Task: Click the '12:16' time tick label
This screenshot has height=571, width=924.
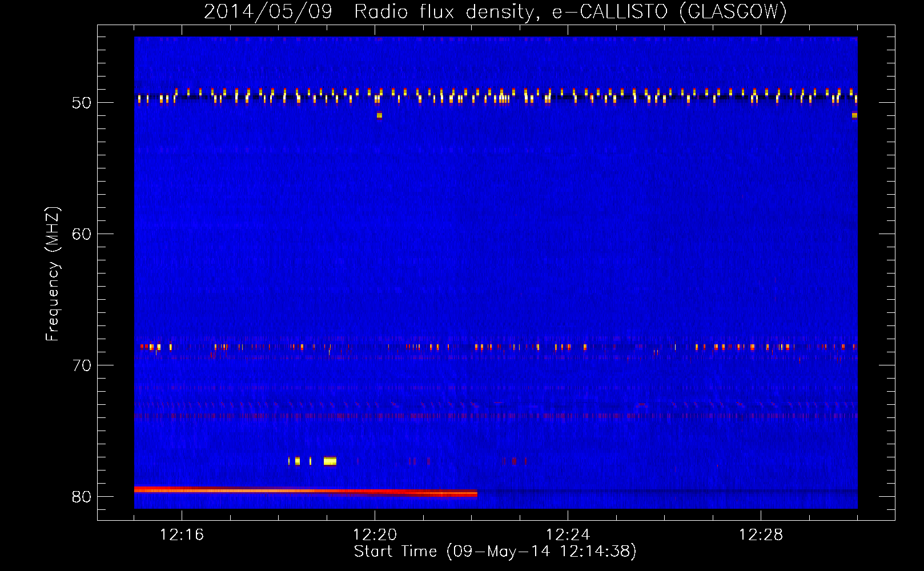Action: click(x=182, y=535)
